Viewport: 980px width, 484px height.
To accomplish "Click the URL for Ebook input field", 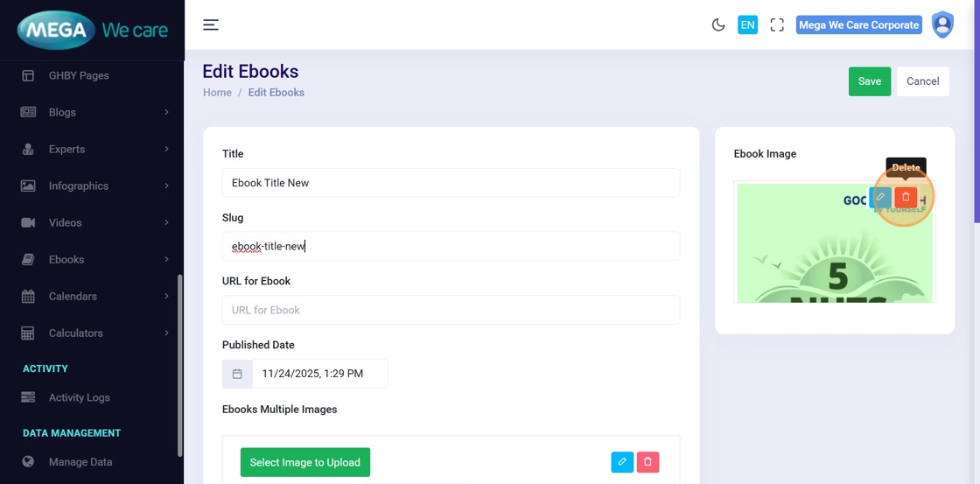I will 451,310.
